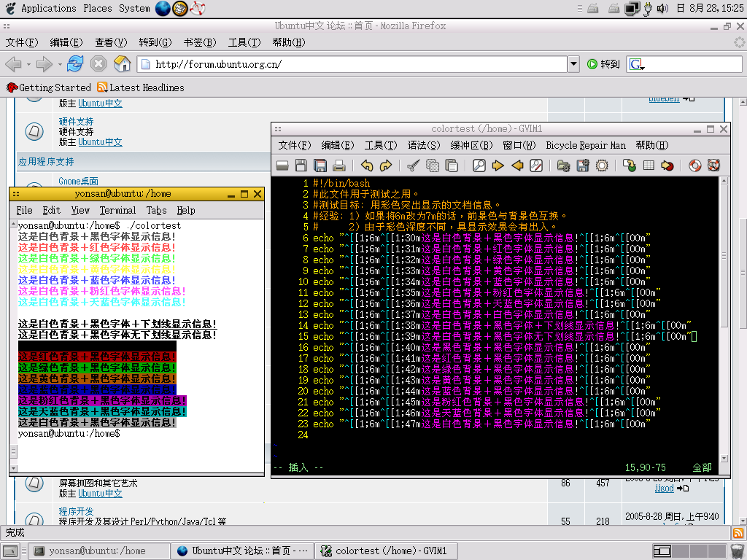Click Firefox Google search box
Image resolution: width=747 pixels, height=560 pixels.
(684, 64)
